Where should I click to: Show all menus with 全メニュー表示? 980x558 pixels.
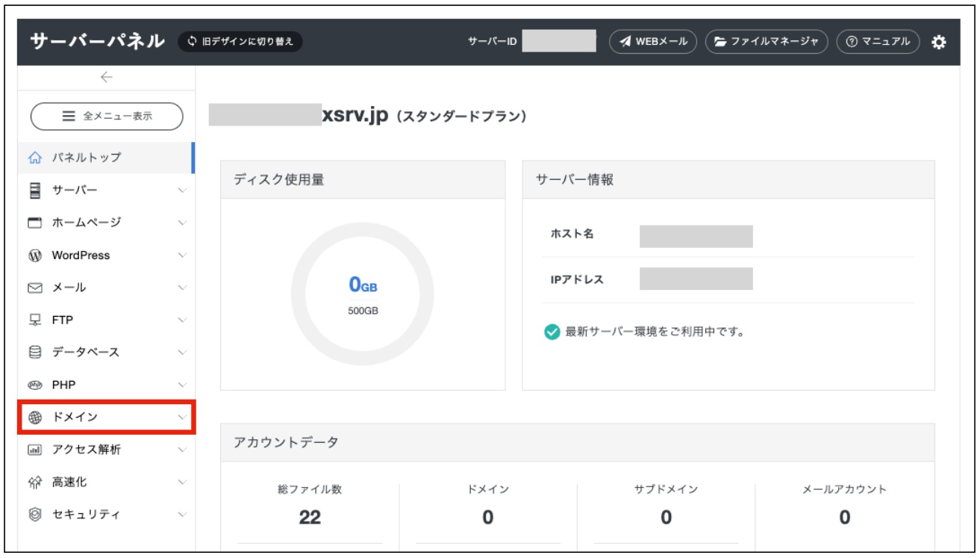pyautogui.click(x=107, y=117)
